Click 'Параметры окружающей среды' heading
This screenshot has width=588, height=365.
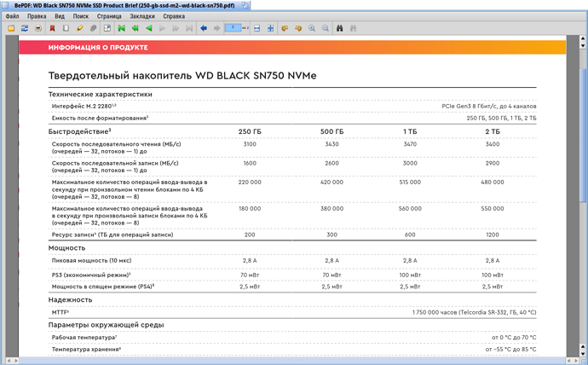point(107,325)
